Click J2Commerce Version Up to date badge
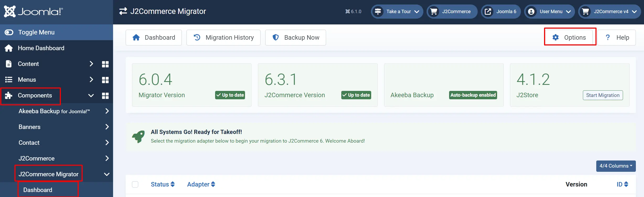The image size is (644, 197). pos(356,95)
